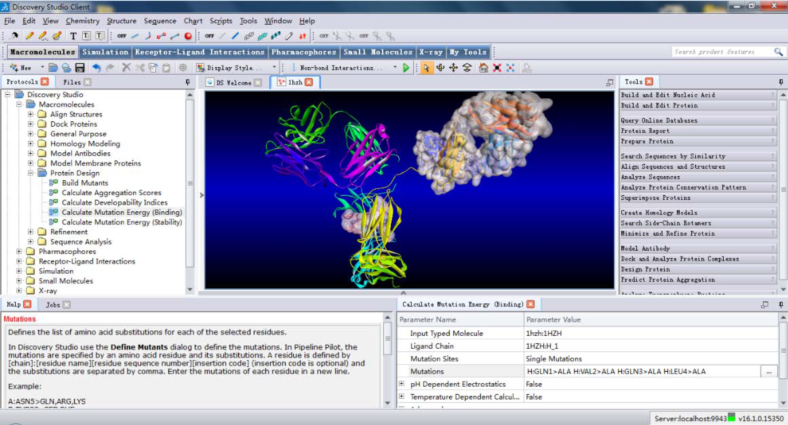
Task: Open Superimpose Proteins tool group
Action: click(x=698, y=198)
